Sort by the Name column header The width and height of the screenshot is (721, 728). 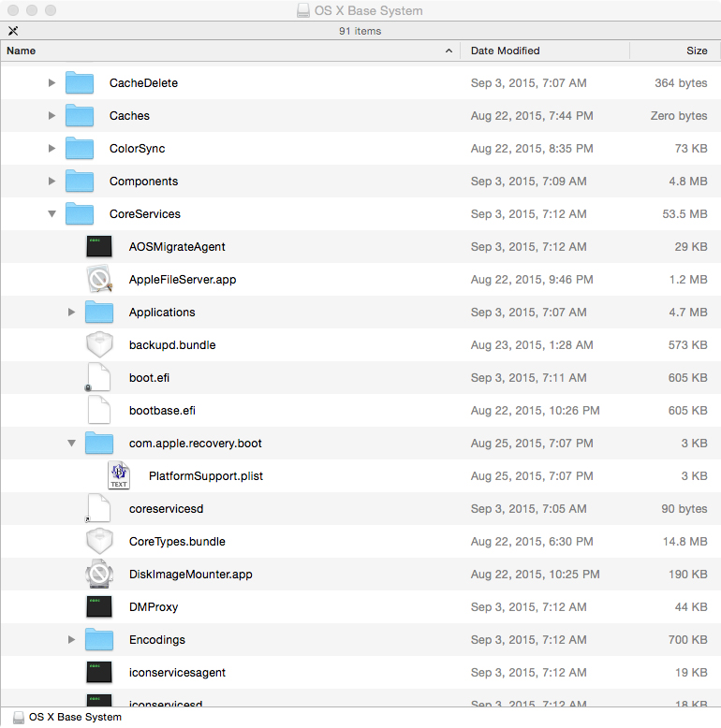tap(230, 51)
